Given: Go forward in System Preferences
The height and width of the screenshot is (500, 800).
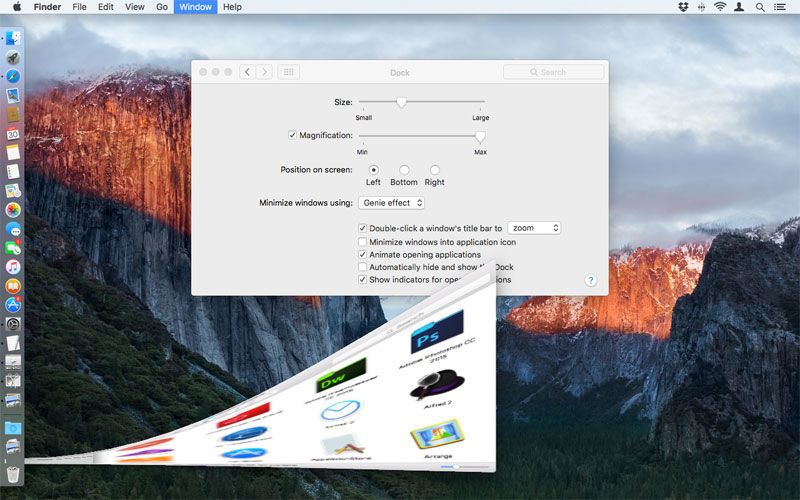Looking at the screenshot, I should point(264,72).
